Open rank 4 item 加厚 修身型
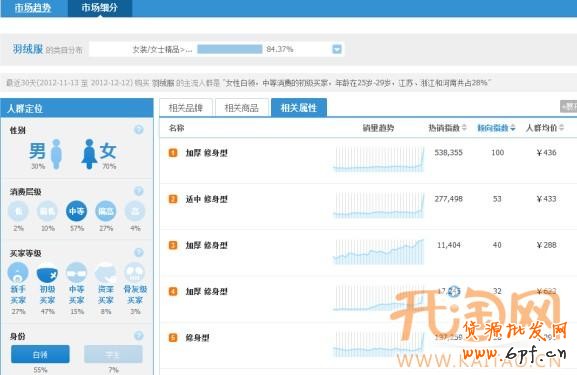This screenshot has width=577, height=375. pos(206,291)
